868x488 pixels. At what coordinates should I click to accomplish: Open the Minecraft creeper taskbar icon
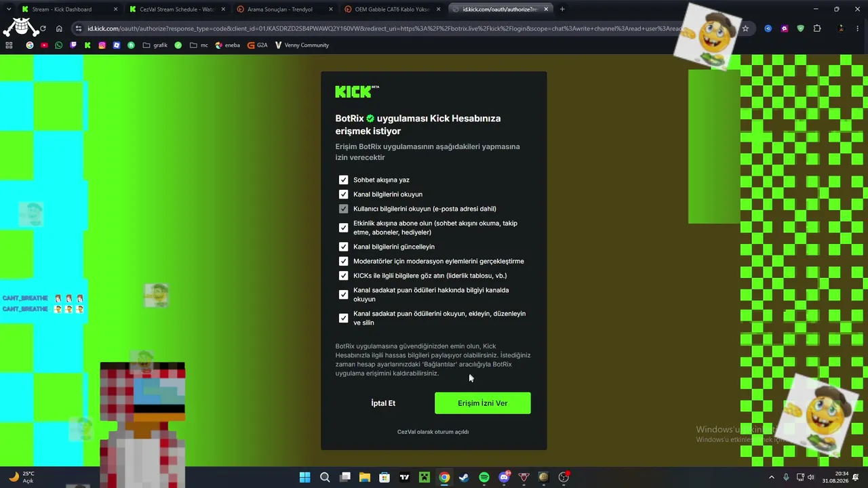coord(425,477)
